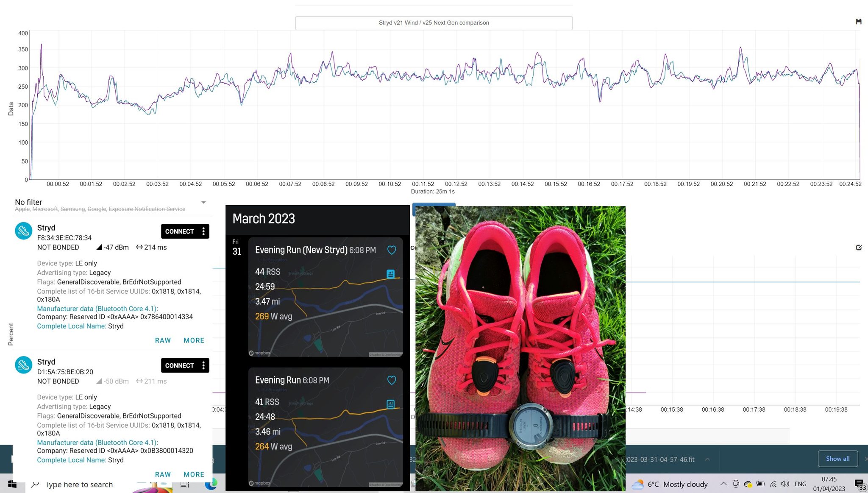Screen dimensions: 868x493
Task: Open Wi-Fi network settings tray icon
Action: (x=773, y=484)
